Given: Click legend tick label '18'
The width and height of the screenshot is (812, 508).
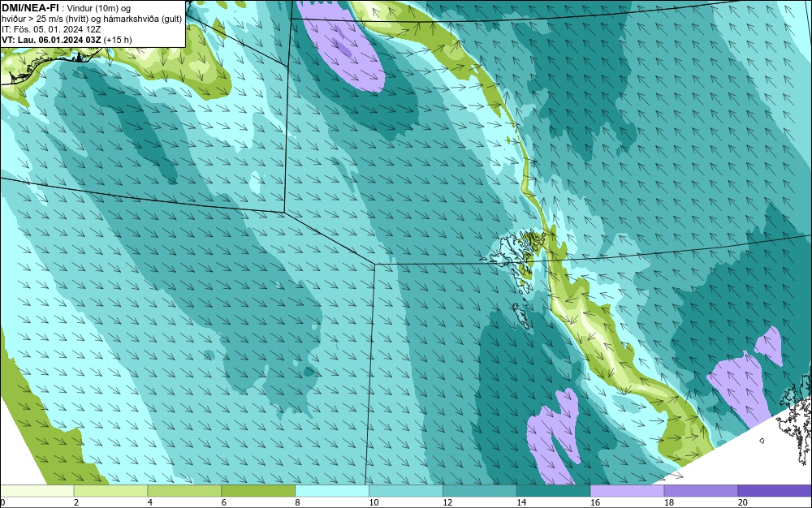Looking at the screenshot, I should click(x=668, y=502).
